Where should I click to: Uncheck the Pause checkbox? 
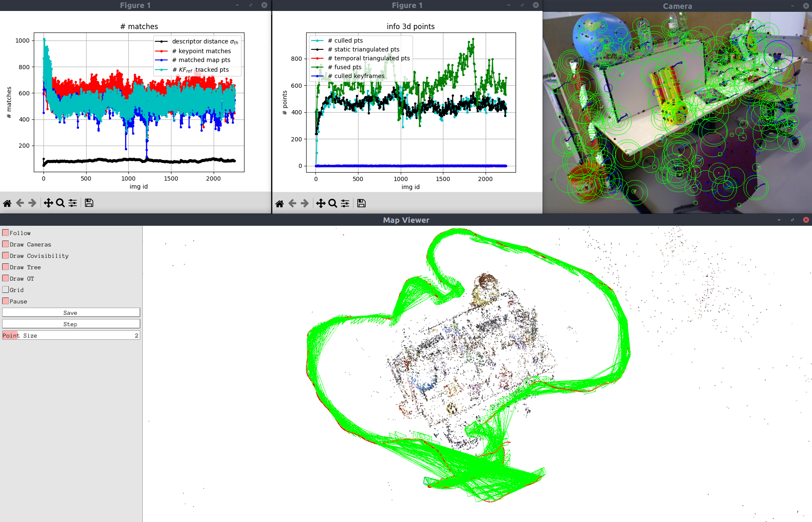point(5,301)
